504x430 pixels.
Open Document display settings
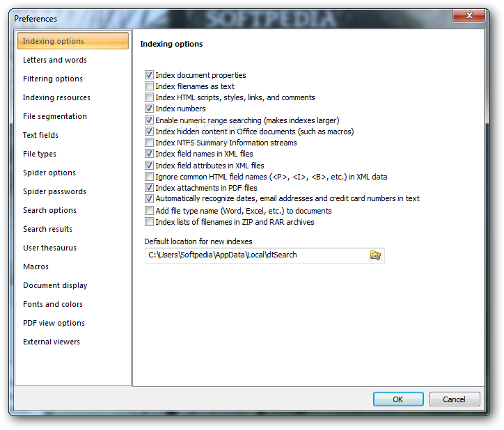[x=73, y=285]
